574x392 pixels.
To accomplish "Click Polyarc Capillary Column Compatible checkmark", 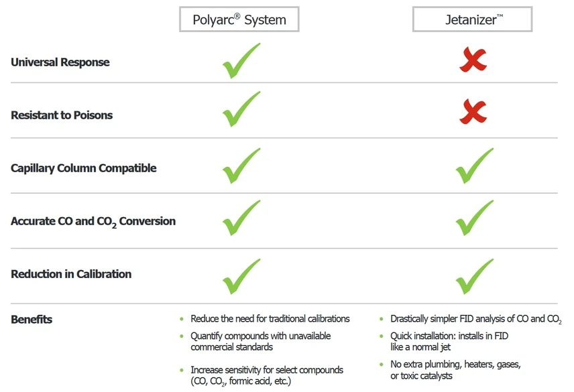I will click(240, 166).
